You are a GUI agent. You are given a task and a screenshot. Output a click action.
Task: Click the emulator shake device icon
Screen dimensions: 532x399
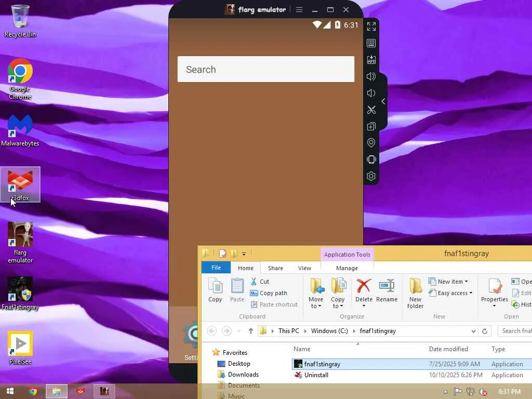coord(371,159)
